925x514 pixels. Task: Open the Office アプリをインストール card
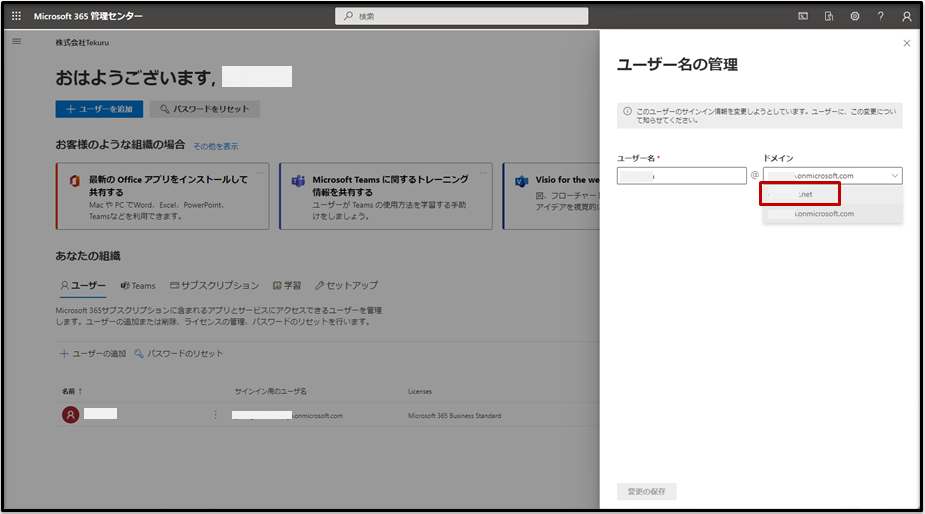162,197
